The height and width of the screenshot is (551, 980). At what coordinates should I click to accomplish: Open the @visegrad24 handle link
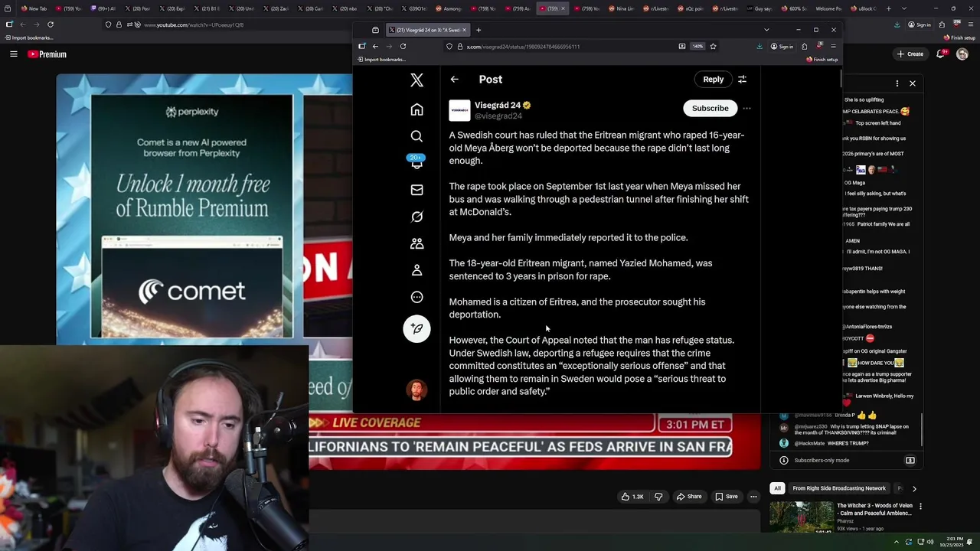498,116
